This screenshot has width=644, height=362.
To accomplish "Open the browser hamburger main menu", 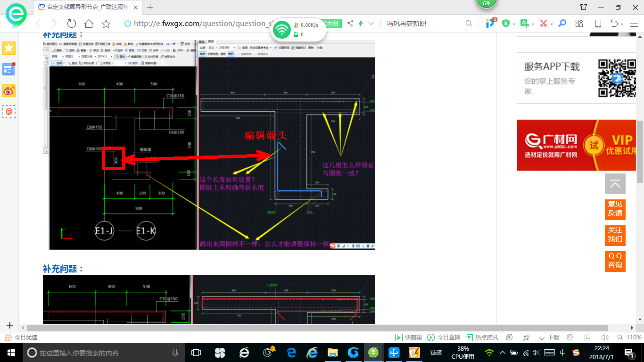I will (634, 24).
